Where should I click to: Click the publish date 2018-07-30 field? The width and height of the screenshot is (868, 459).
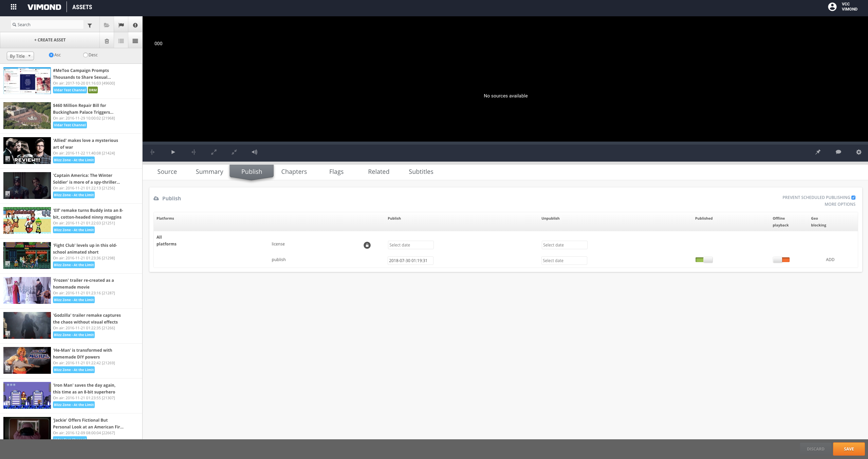pos(410,261)
